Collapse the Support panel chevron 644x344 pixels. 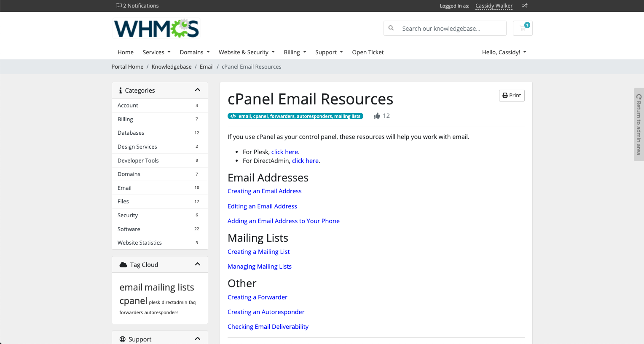[x=198, y=339]
